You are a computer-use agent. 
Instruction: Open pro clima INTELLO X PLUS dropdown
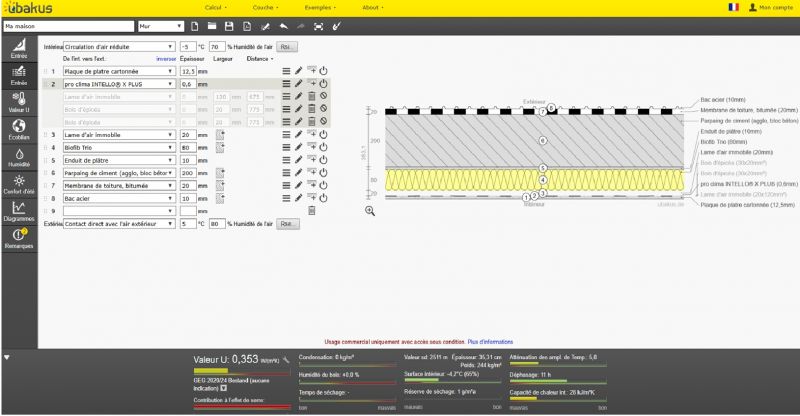119,84
